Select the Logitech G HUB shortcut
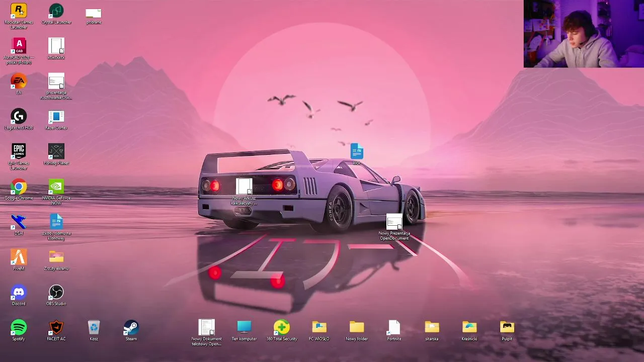Viewport: 644px width, 362px height. pos(19,119)
